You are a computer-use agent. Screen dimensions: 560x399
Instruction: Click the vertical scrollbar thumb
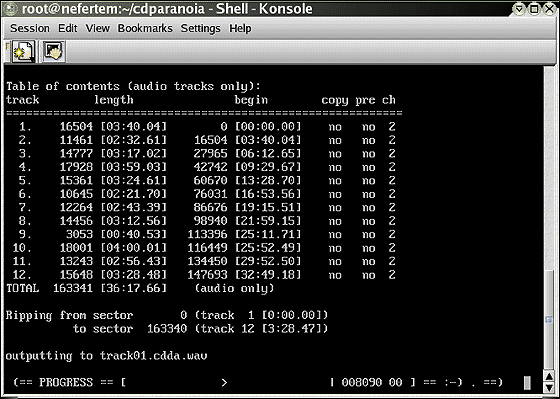click(549, 320)
